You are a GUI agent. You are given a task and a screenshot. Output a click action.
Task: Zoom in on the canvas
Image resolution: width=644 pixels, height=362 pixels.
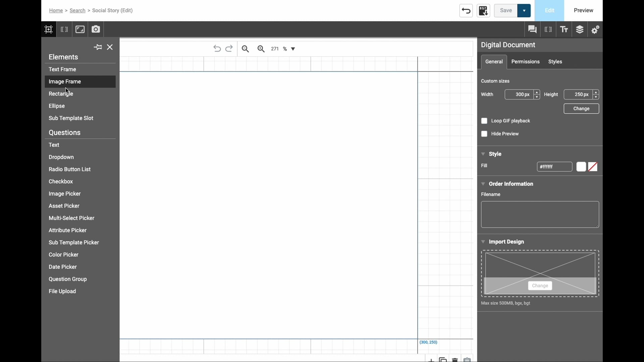(x=262, y=49)
